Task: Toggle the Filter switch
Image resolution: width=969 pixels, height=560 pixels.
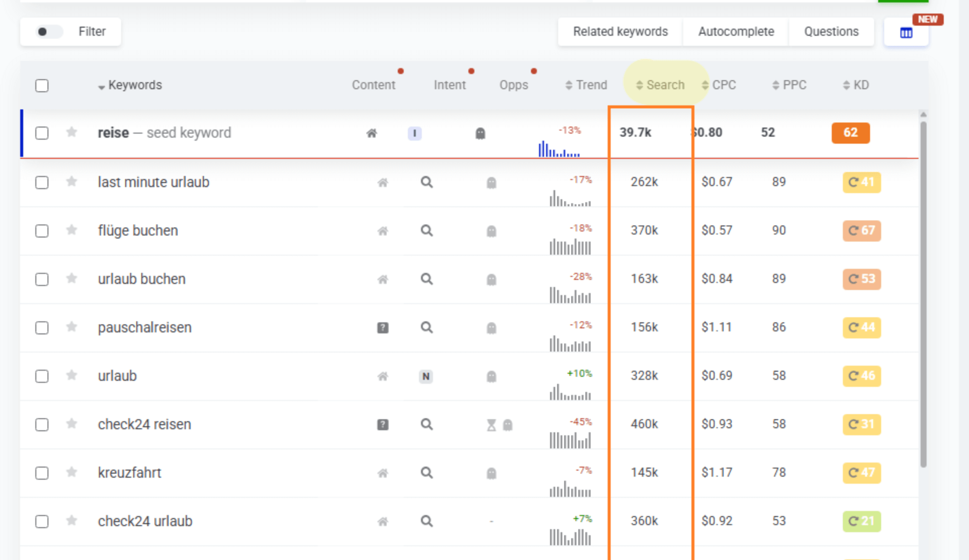Action: coord(49,32)
